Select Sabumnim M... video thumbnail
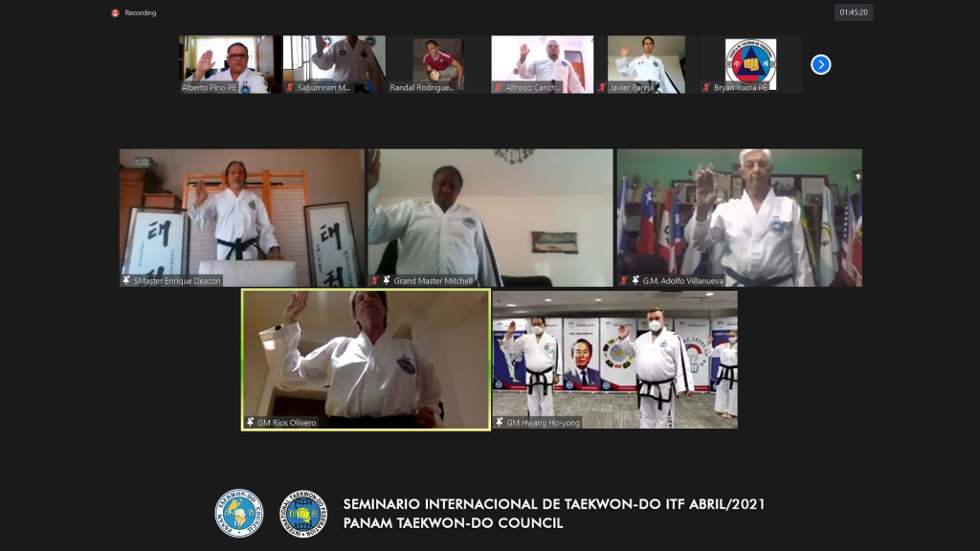 (334, 63)
